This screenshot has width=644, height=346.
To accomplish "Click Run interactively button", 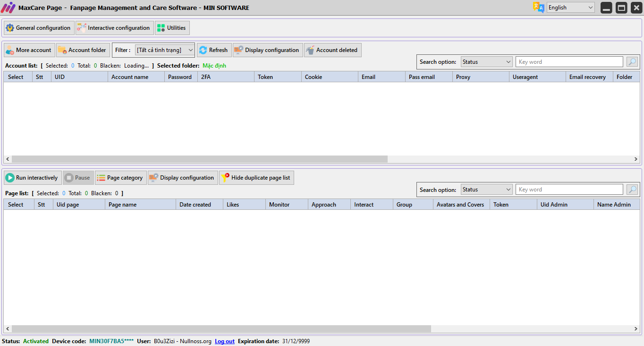I will [33, 178].
